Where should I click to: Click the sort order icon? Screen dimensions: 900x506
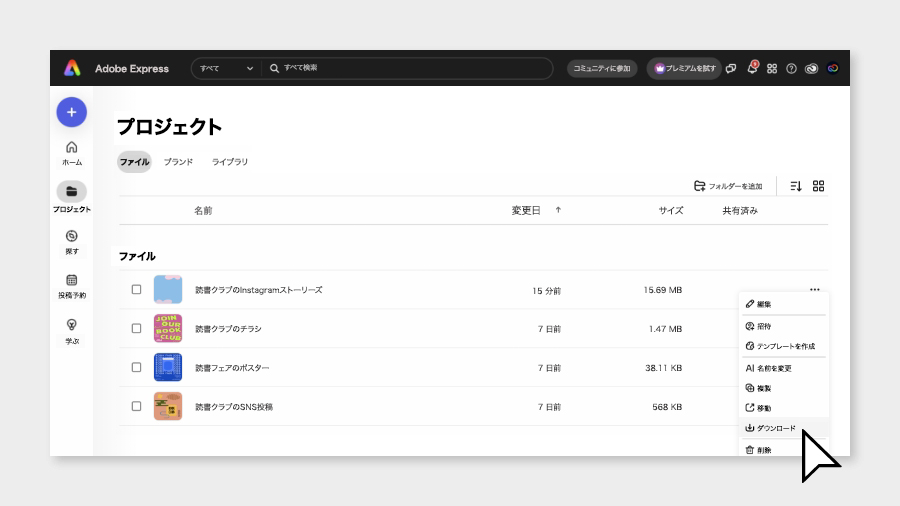pyautogui.click(x=796, y=186)
